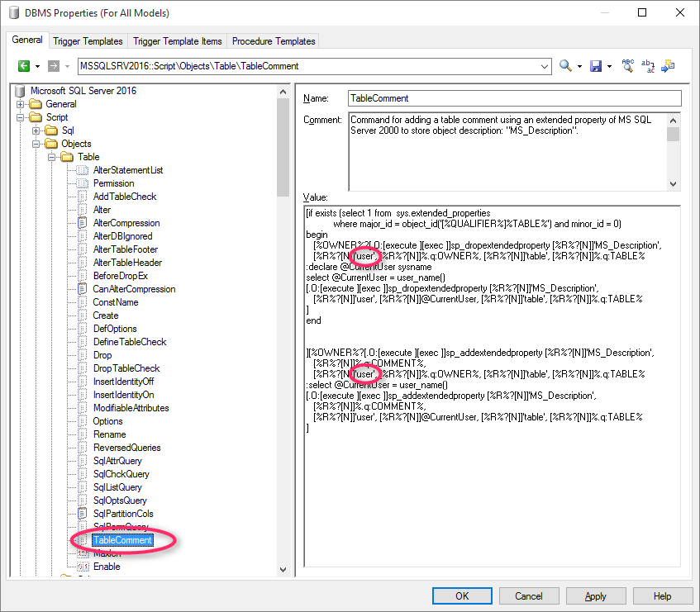The image size is (700, 612).
Task: Click the CanAlterCompression item icon
Action: tap(82, 288)
